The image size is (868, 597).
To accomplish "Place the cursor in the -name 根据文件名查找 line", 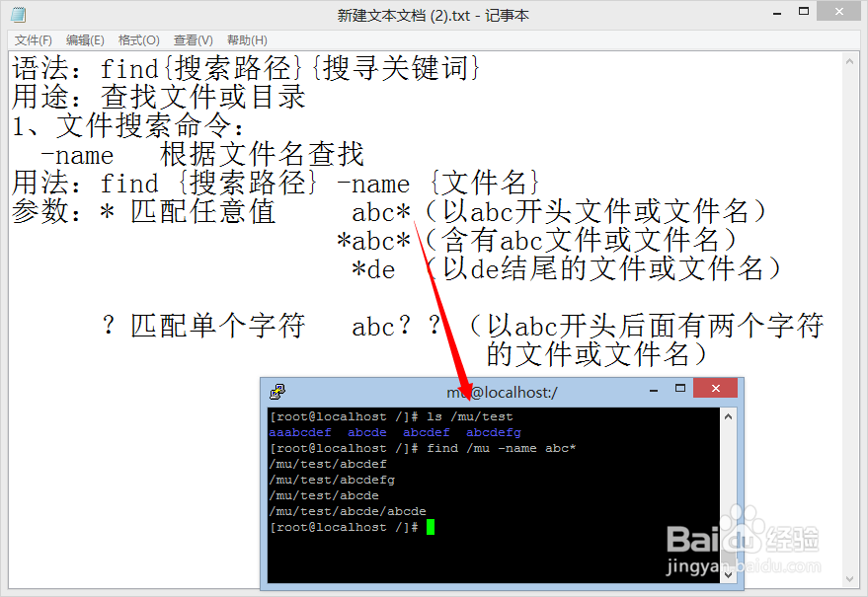I will [x=202, y=154].
